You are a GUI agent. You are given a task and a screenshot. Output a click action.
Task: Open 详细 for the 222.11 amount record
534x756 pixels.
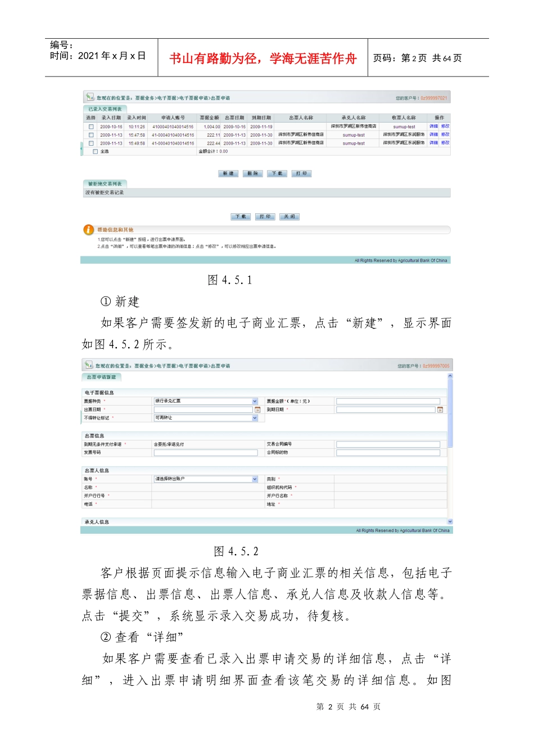[433, 134]
